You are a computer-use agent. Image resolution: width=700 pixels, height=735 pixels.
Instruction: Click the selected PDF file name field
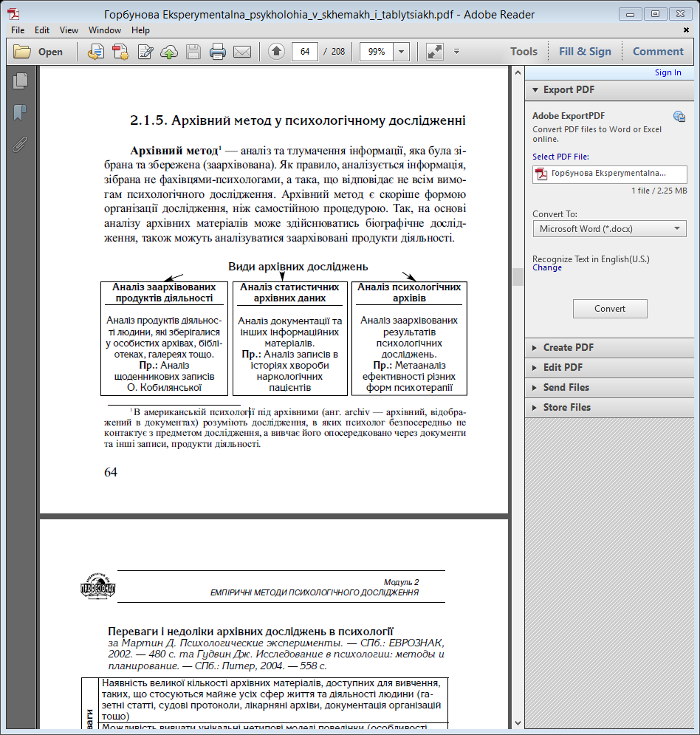[610, 174]
